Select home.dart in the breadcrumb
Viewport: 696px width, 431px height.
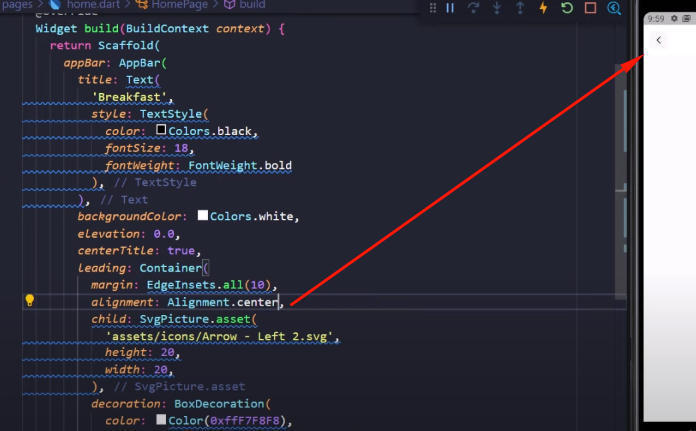tap(93, 5)
